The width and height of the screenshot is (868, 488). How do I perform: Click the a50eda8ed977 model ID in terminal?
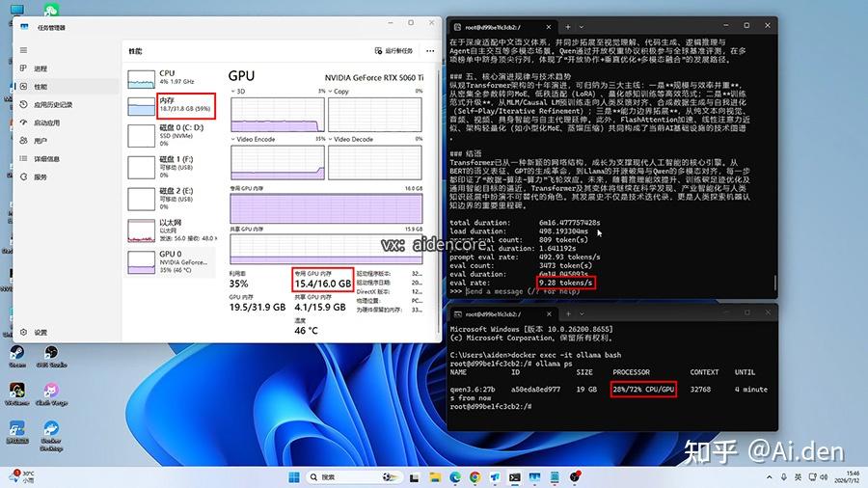535,390
